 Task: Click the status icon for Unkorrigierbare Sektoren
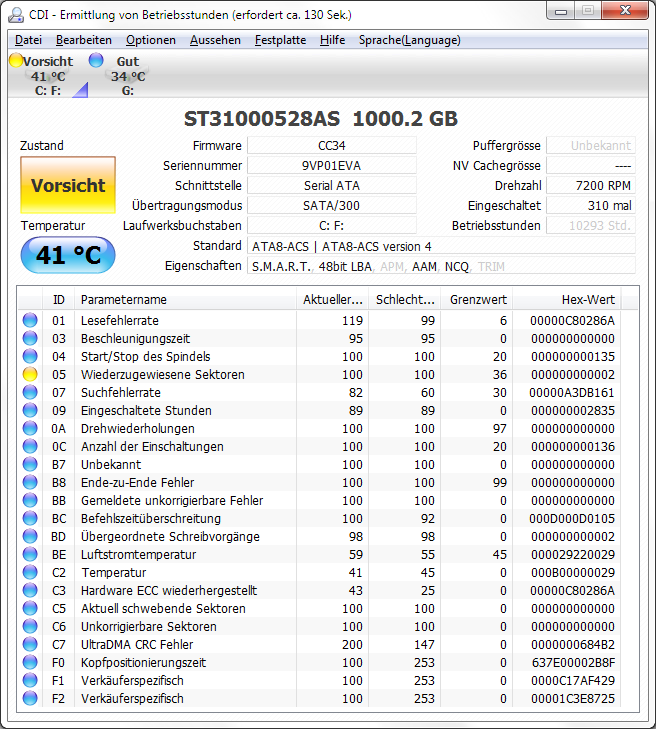click(30, 626)
